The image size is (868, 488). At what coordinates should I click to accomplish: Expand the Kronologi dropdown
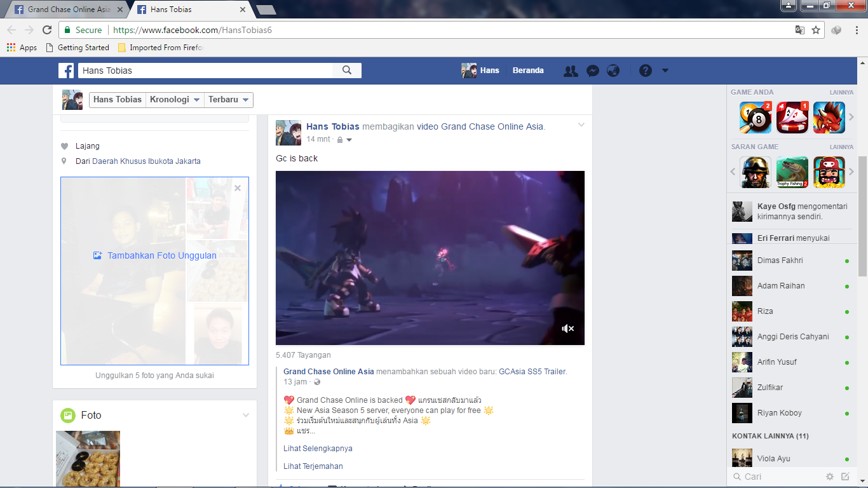pyautogui.click(x=175, y=100)
